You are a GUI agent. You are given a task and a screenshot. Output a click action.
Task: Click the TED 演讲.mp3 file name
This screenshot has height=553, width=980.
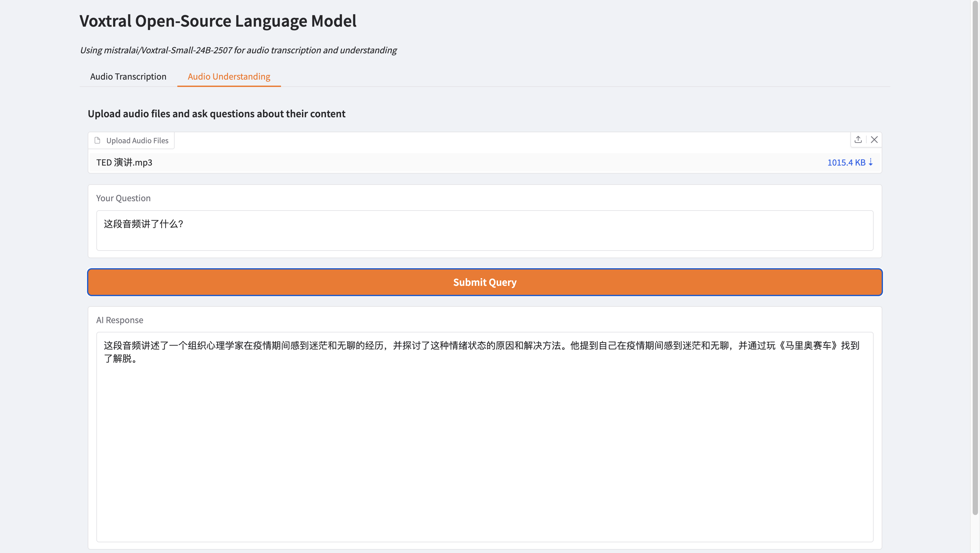[124, 162]
